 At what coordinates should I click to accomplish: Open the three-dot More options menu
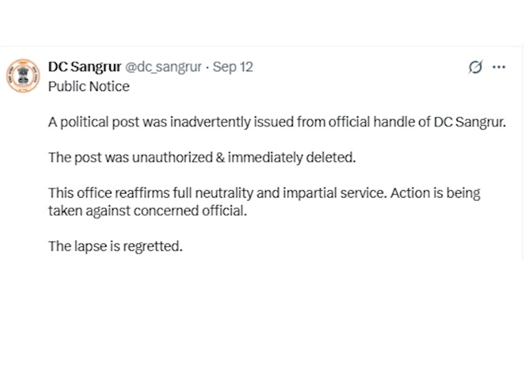(499, 67)
